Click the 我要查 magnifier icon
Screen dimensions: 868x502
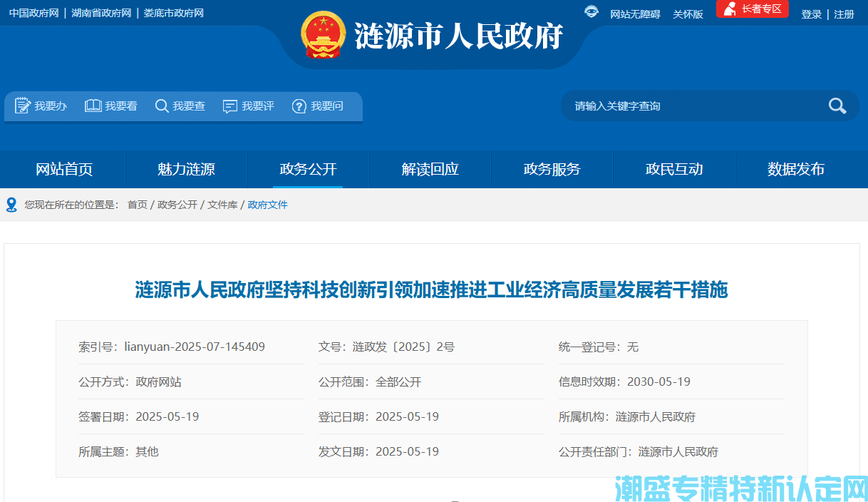click(x=162, y=106)
